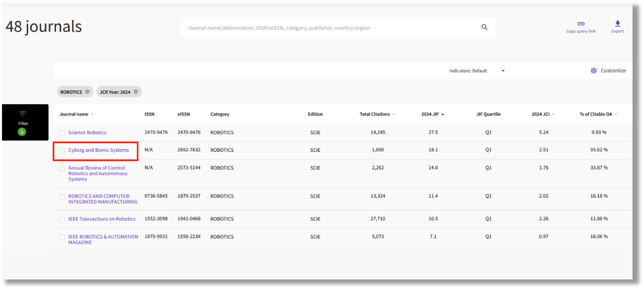Image resolution: width=644 pixels, height=289 pixels.
Task: Click total citations value 13,324
Action: (378, 196)
